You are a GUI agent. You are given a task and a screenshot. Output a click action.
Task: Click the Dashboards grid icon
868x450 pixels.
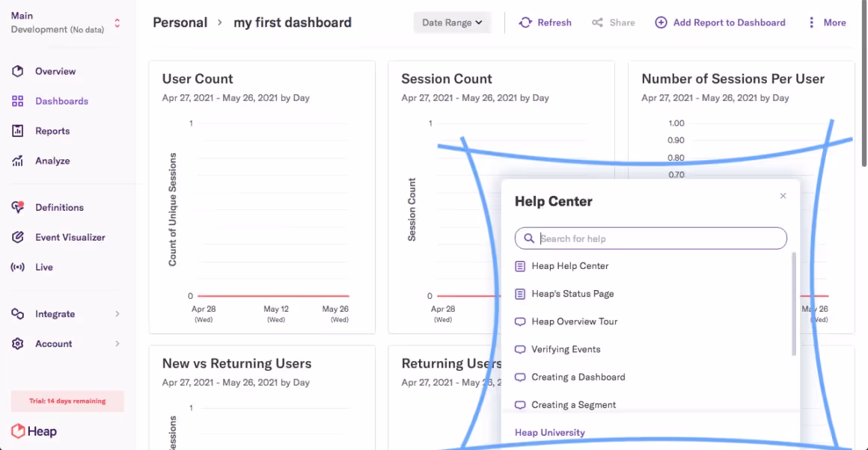pos(18,101)
